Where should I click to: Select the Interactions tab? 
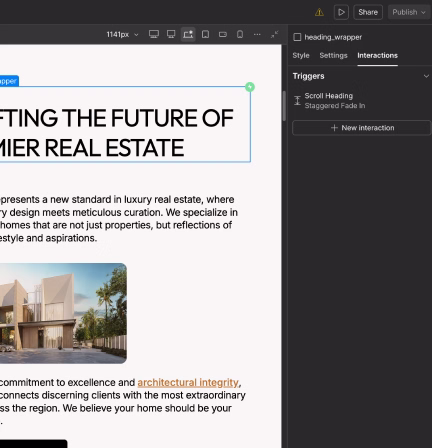point(377,55)
